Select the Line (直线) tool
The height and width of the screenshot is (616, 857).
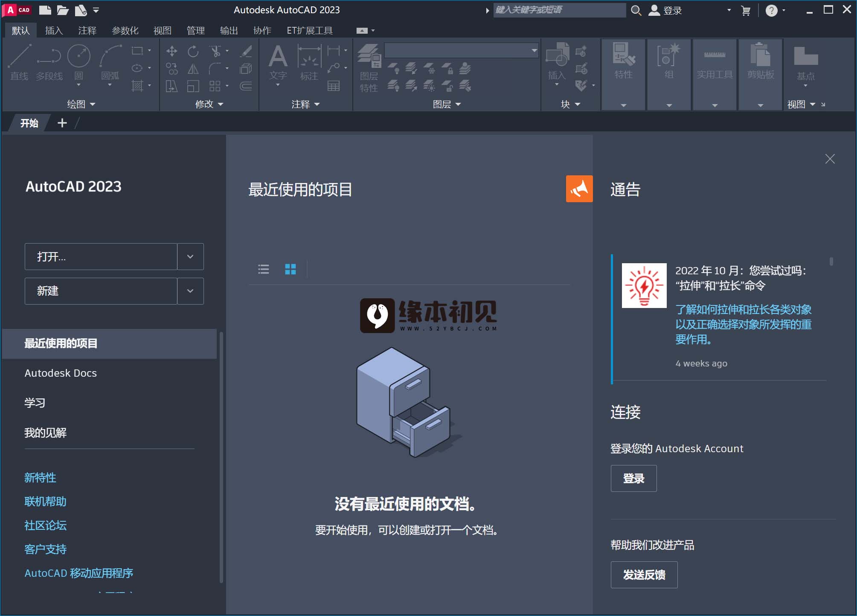[19, 62]
